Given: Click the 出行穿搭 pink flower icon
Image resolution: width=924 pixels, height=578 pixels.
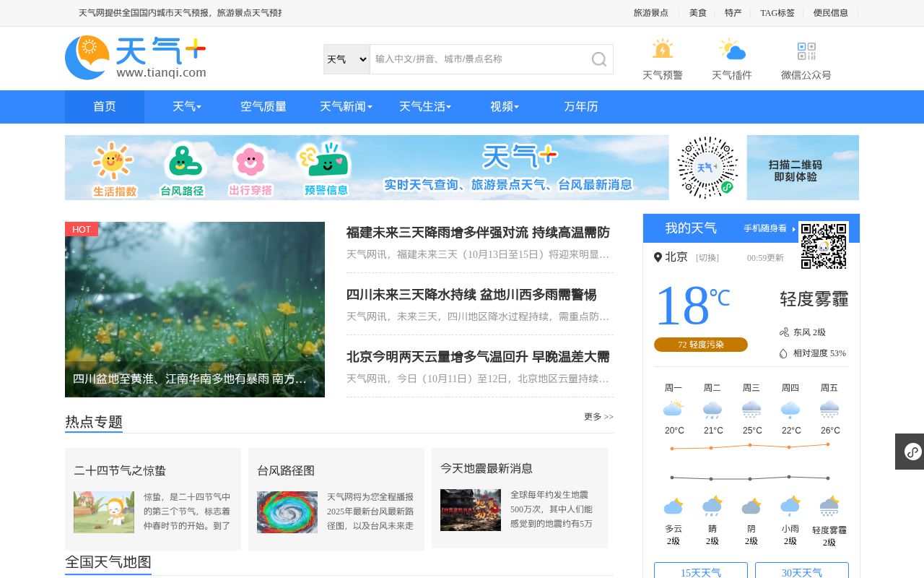Looking at the screenshot, I should tap(250, 162).
